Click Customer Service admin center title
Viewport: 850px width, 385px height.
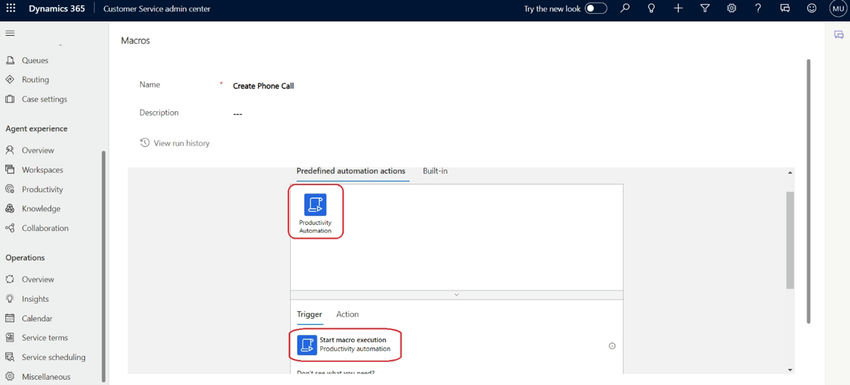point(157,9)
